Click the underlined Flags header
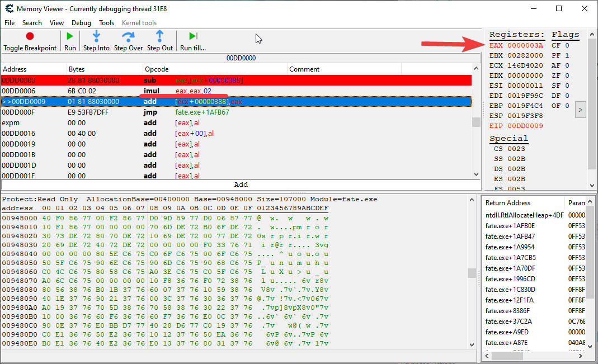 click(565, 34)
